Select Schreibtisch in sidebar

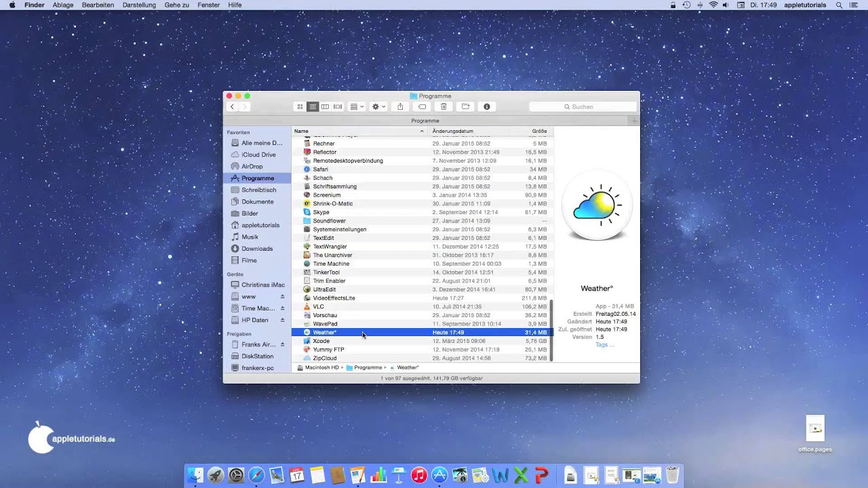pos(257,190)
